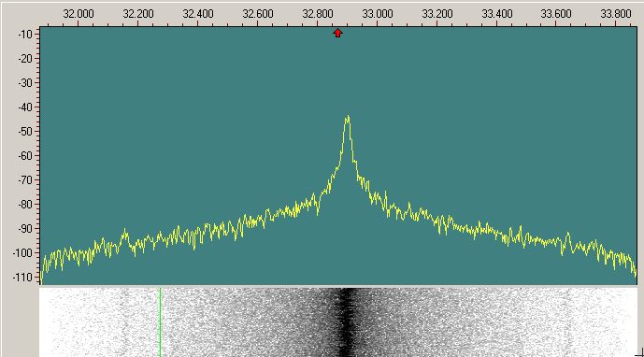644x357 pixels.
Task: Click the green vertical line in the waterfall
Action: [x=160, y=322]
